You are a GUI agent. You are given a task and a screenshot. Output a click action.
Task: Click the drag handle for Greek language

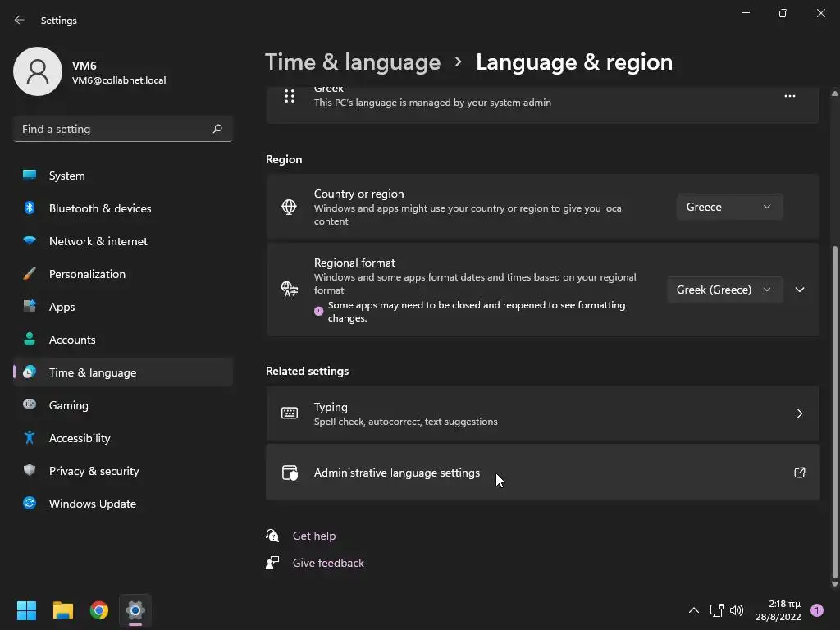290,96
